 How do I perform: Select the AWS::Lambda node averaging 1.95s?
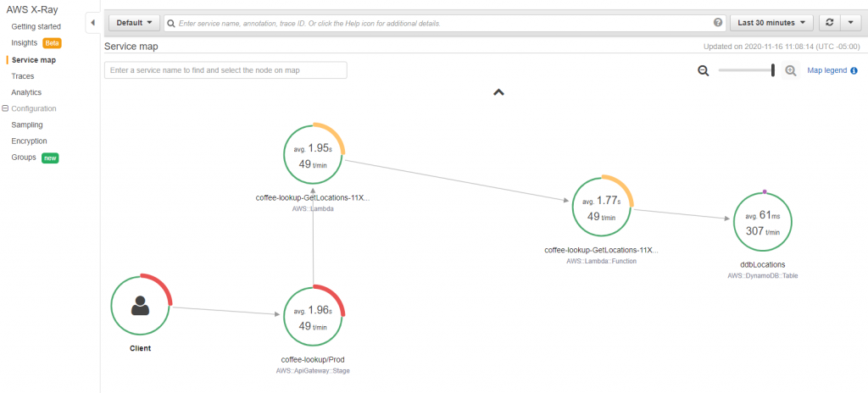(314, 153)
